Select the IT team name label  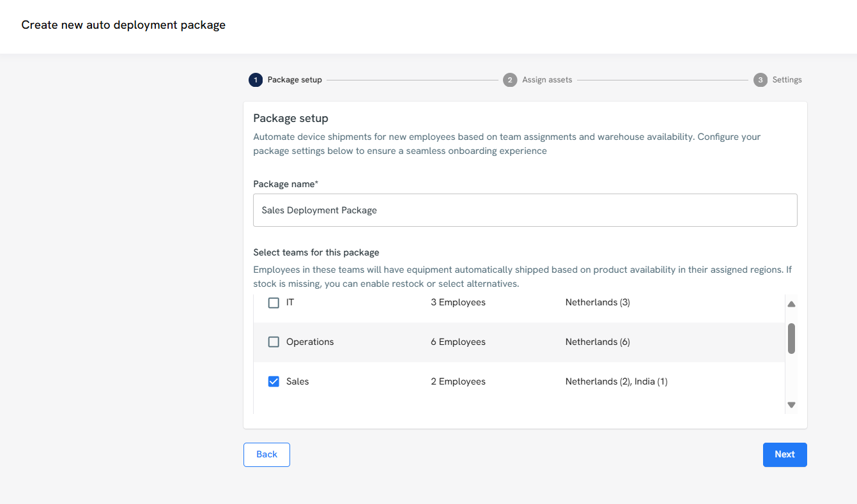coord(290,303)
